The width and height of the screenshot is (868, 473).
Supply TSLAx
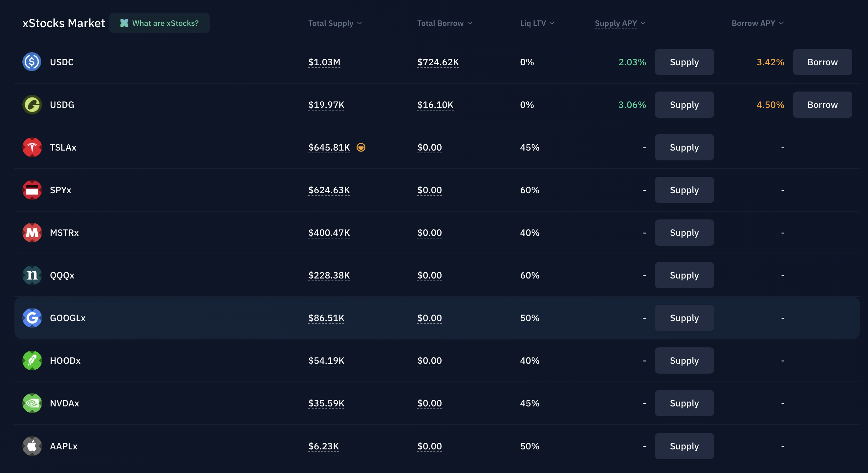point(684,148)
